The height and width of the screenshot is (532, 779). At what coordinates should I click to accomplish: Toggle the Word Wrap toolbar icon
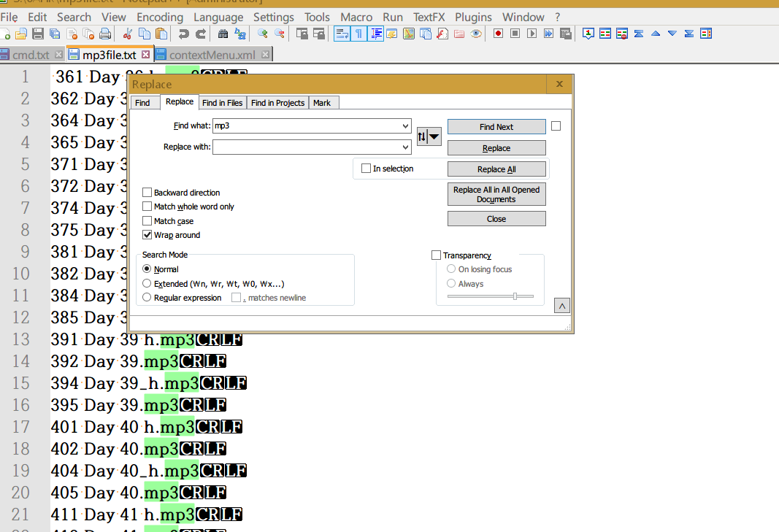pos(342,34)
